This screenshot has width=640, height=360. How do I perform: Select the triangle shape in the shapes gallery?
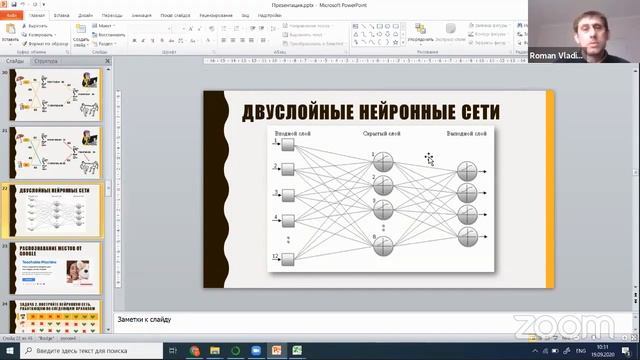[356, 34]
